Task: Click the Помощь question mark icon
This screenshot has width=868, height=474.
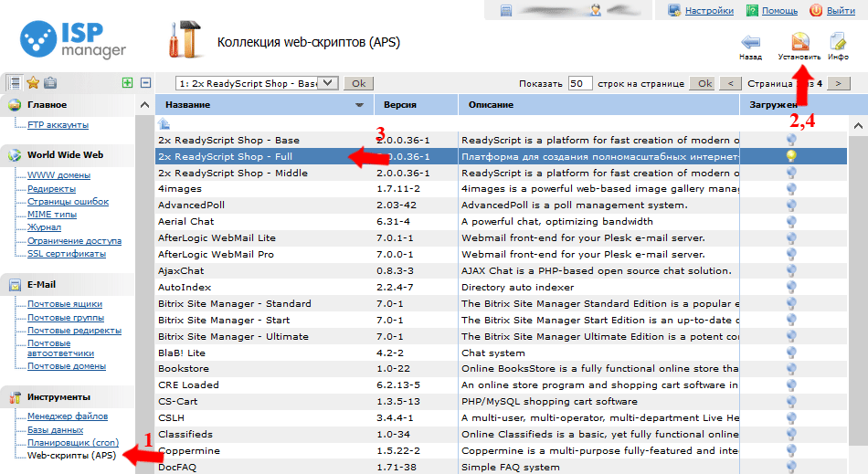Action: point(752,11)
